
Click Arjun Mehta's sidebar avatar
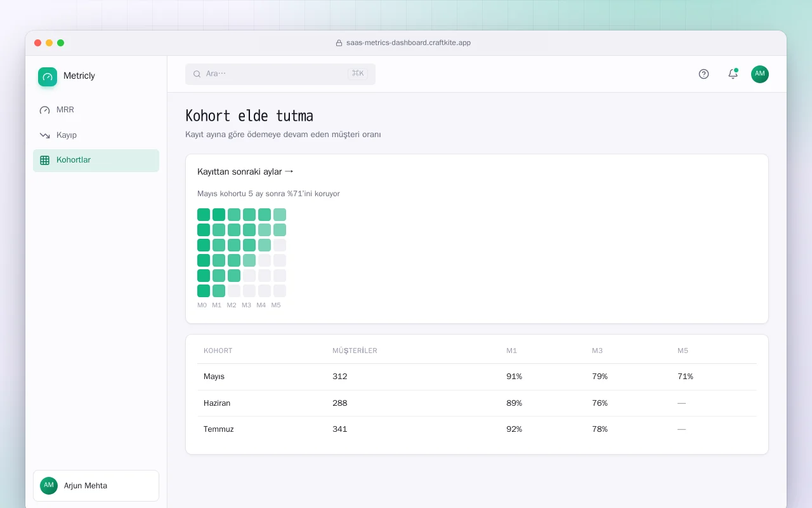pyautogui.click(x=49, y=486)
